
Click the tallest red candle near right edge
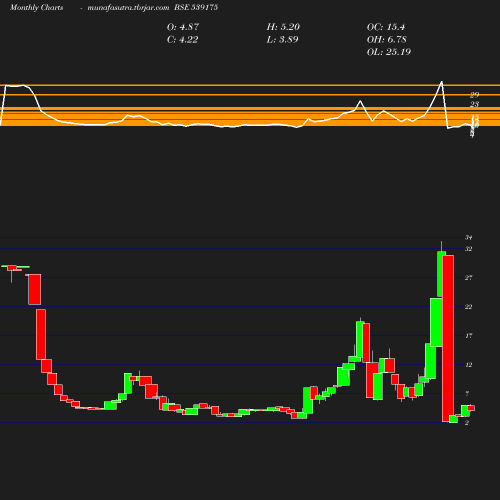[x=448, y=339]
